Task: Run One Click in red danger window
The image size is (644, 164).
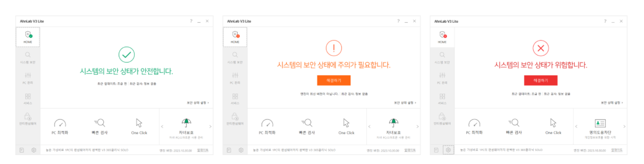Action: (553, 127)
